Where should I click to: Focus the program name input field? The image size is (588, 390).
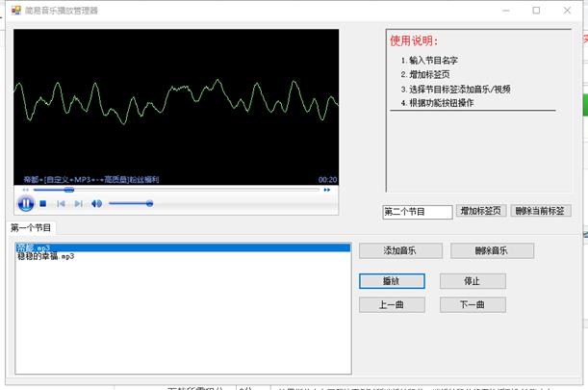[418, 212]
